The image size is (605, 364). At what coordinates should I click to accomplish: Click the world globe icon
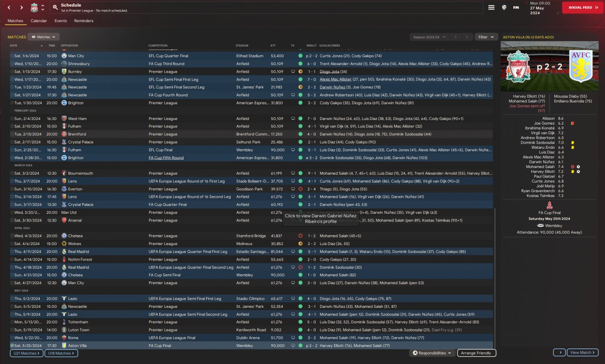pyautogui.click(x=504, y=8)
